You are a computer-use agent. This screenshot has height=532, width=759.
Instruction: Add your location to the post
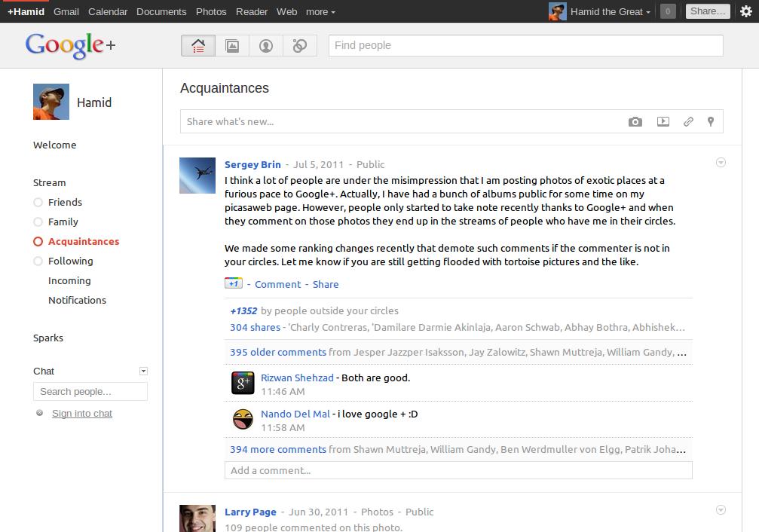(710, 121)
